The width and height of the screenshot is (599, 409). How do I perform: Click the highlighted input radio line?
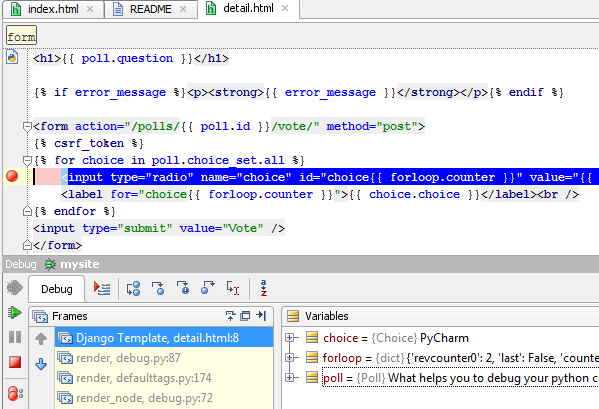coord(330,177)
